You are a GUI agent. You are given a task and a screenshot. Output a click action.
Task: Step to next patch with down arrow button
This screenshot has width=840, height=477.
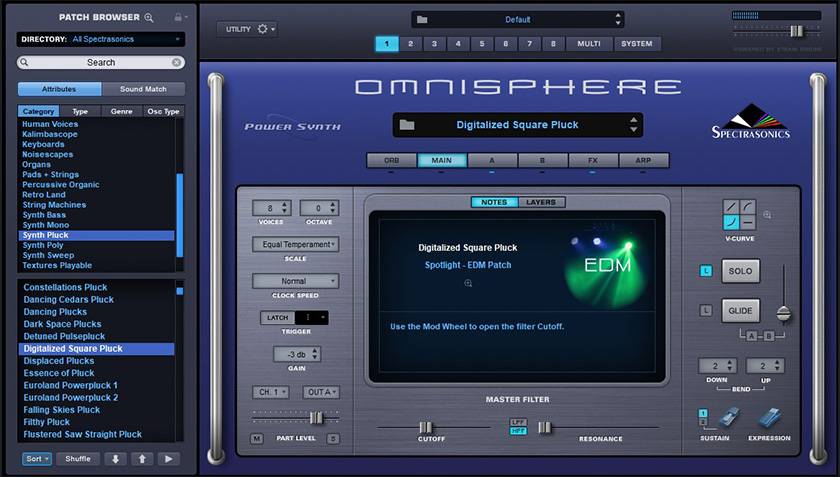coord(115,459)
